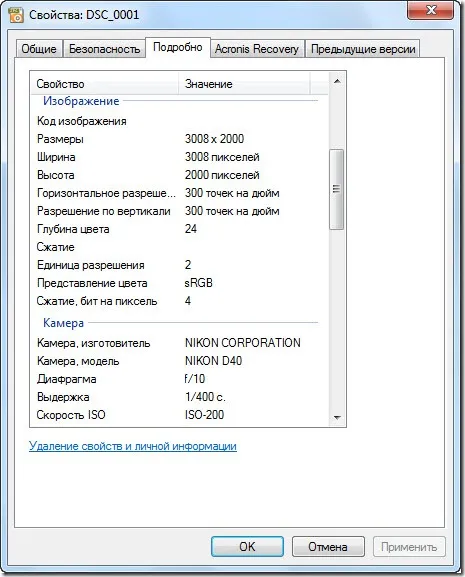Go to the Предыдущие версии tab

point(363,49)
